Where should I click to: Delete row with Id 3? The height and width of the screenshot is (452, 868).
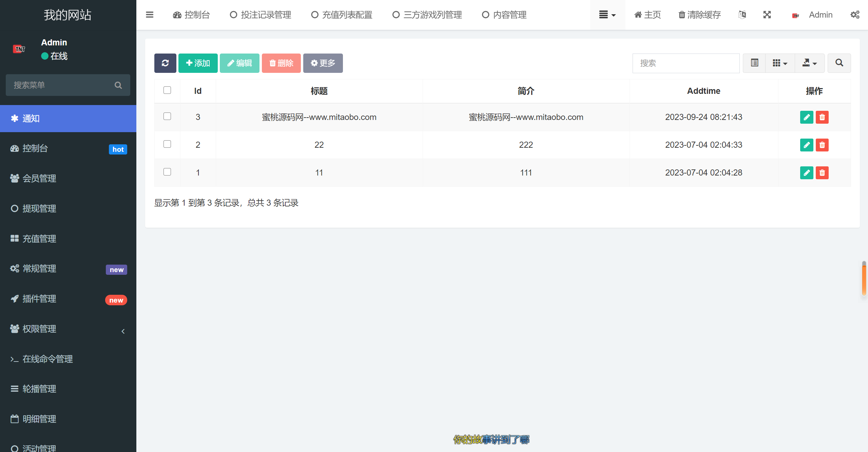tap(822, 117)
